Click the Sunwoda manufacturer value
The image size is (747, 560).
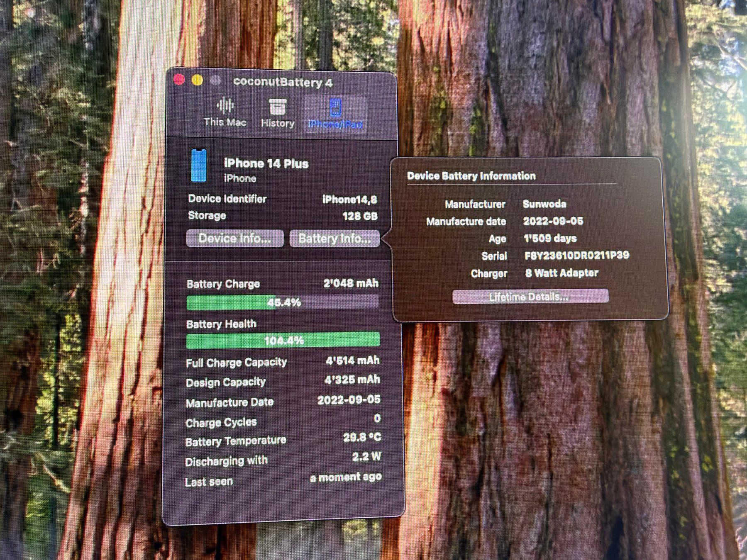pyautogui.click(x=544, y=204)
